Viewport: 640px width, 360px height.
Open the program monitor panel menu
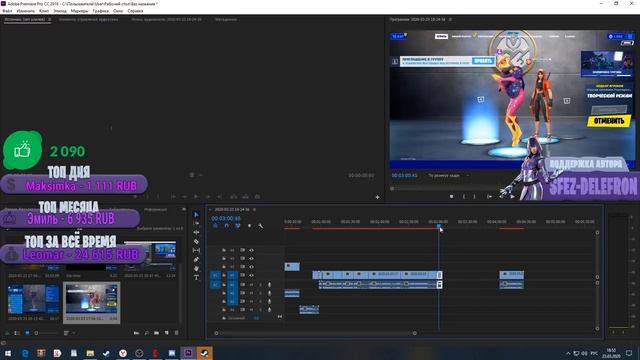click(x=450, y=19)
